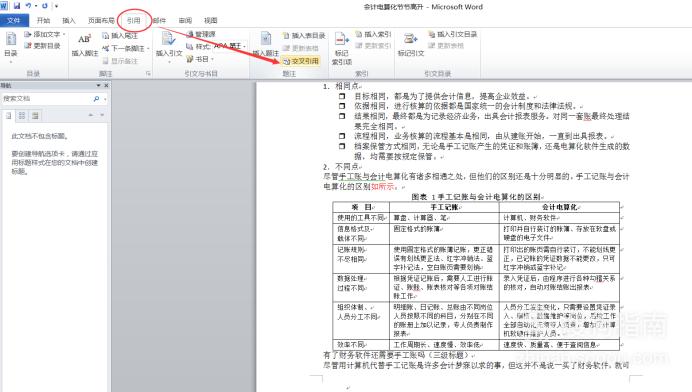
Task: Save document using quick access icon
Action: 17,6
